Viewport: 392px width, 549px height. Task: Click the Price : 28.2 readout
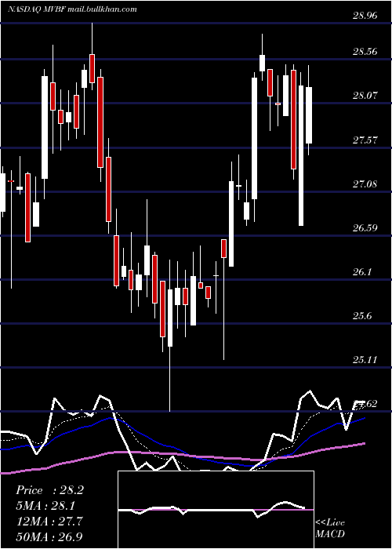click(49, 490)
